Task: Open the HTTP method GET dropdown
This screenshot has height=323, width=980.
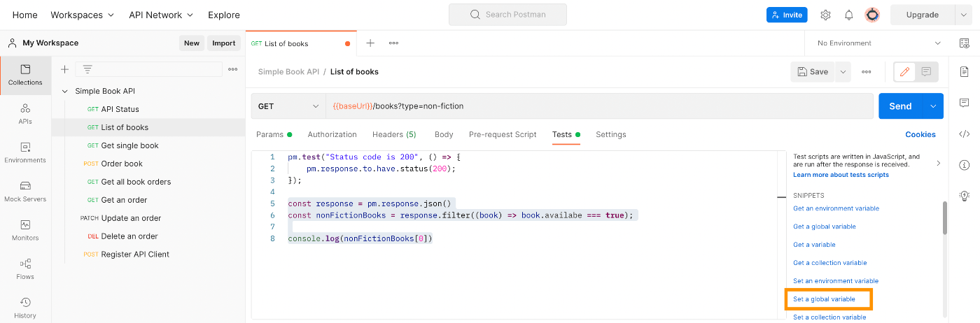Action: click(x=288, y=106)
